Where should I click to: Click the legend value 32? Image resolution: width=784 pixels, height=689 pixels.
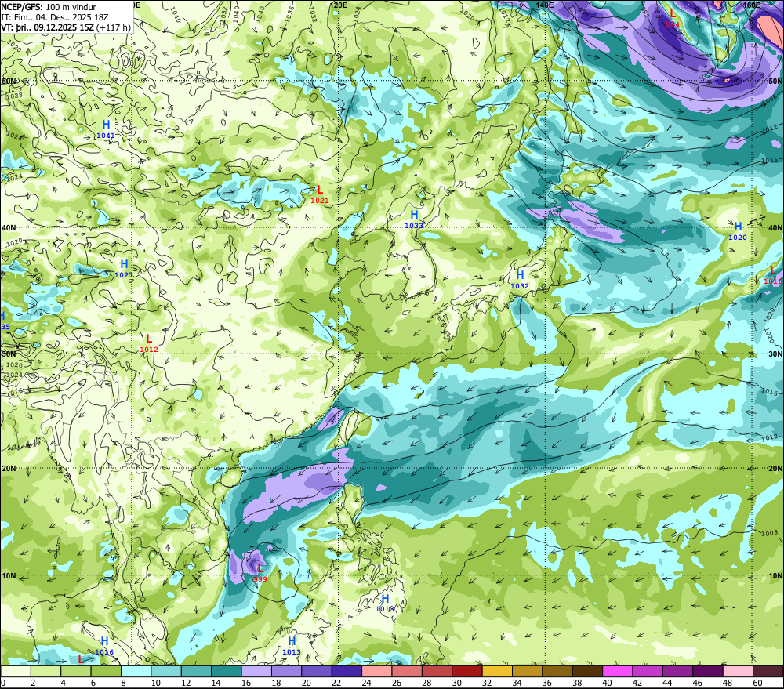point(487,683)
